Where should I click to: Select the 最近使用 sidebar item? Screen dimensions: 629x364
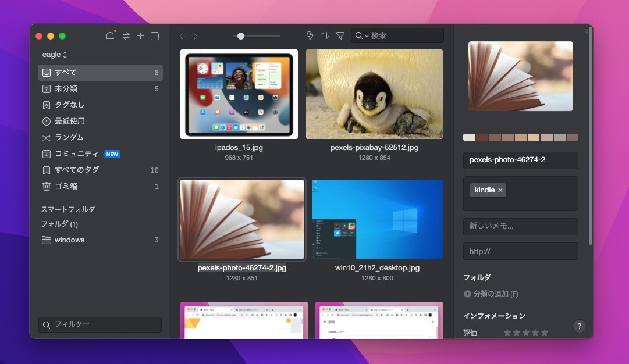coord(100,121)
